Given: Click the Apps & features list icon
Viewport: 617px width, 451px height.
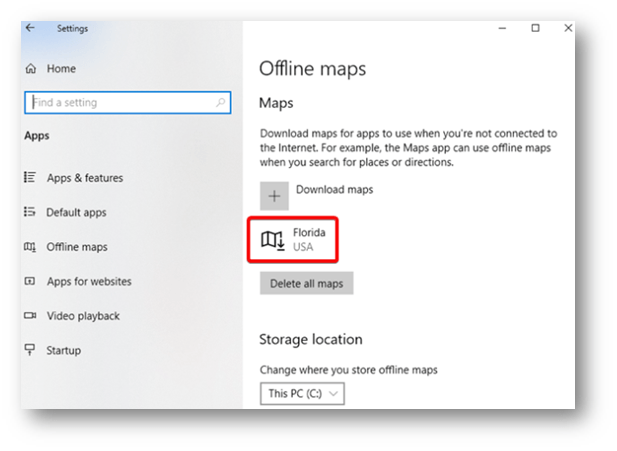Looking at the screenshot, I should [30, 177].
